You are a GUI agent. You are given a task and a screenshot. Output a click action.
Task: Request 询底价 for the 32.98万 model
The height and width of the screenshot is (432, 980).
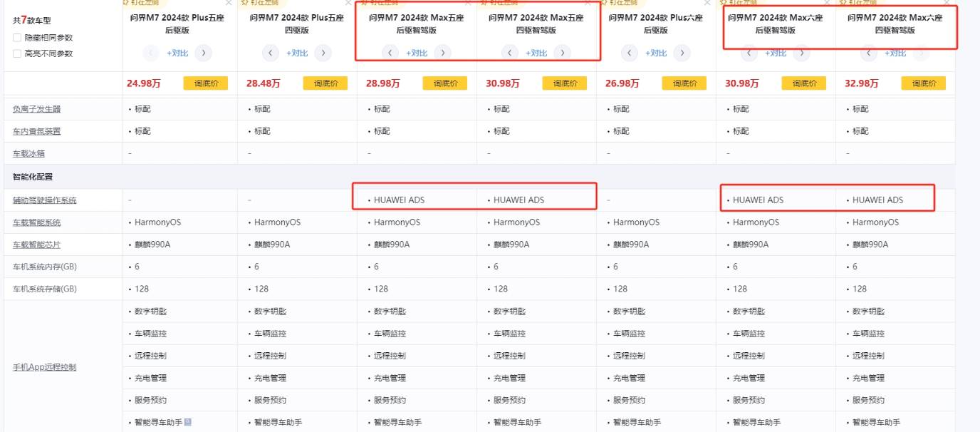coord(924,83)
